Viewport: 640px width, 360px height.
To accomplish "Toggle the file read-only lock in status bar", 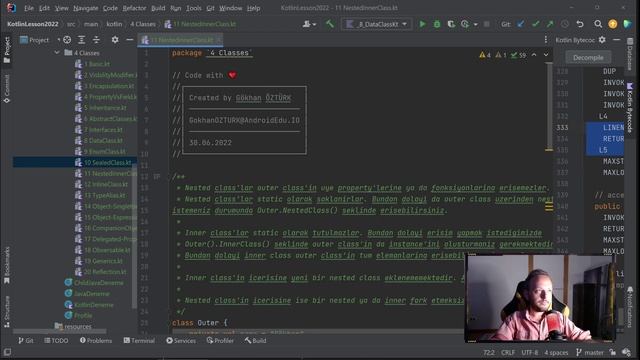I will 612,352.
